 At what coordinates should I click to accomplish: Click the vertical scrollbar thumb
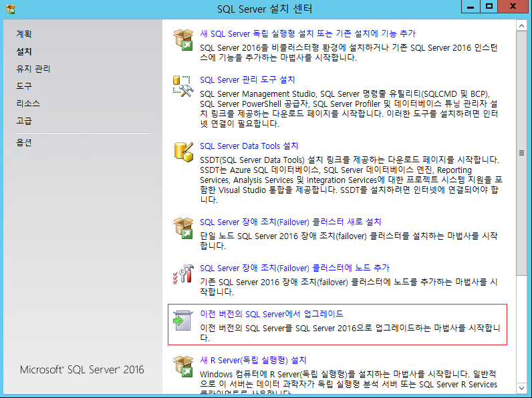coord(521,153)
